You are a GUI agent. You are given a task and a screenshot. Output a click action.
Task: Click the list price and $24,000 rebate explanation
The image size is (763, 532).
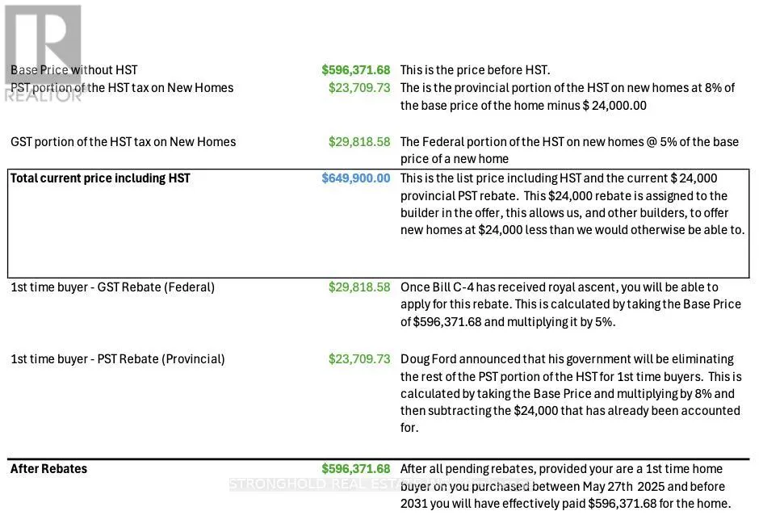[x=572, y=204]
